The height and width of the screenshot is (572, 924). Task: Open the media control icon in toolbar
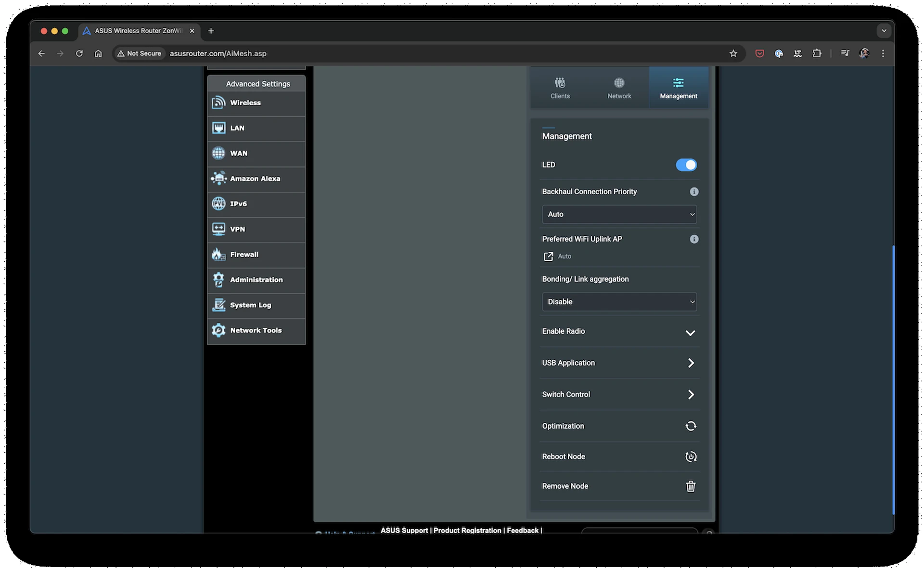(845, 53)
